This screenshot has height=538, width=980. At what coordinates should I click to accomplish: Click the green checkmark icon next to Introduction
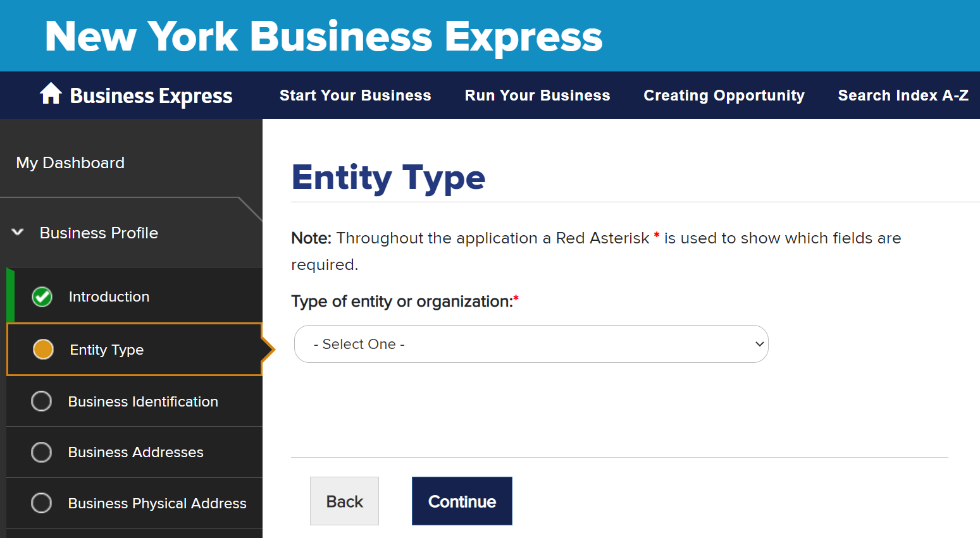(42, 297)
